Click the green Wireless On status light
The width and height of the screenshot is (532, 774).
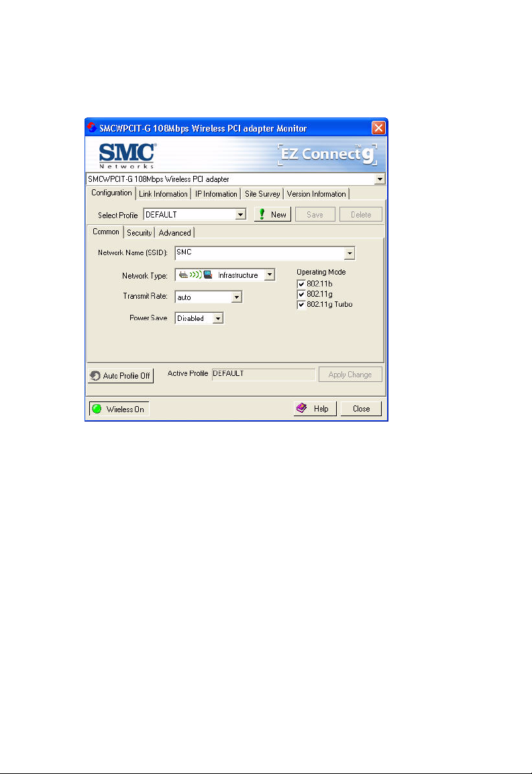tap(97, 409)
